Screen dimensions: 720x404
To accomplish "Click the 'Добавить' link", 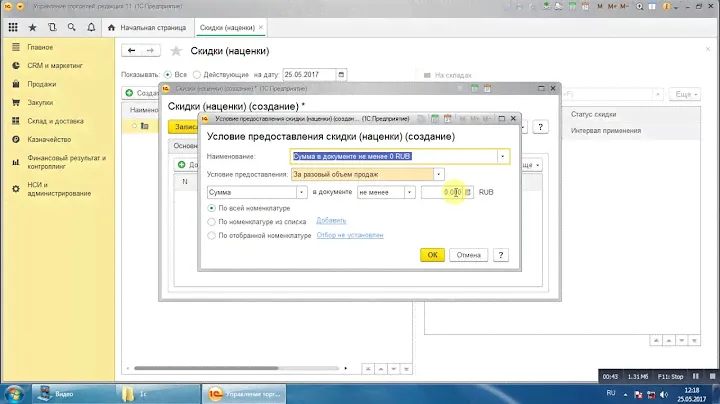I will (330, 220).
